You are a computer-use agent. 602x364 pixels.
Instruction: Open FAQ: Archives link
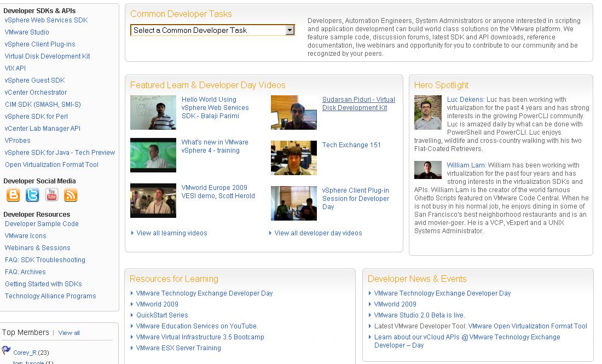(x=25, y=272)
